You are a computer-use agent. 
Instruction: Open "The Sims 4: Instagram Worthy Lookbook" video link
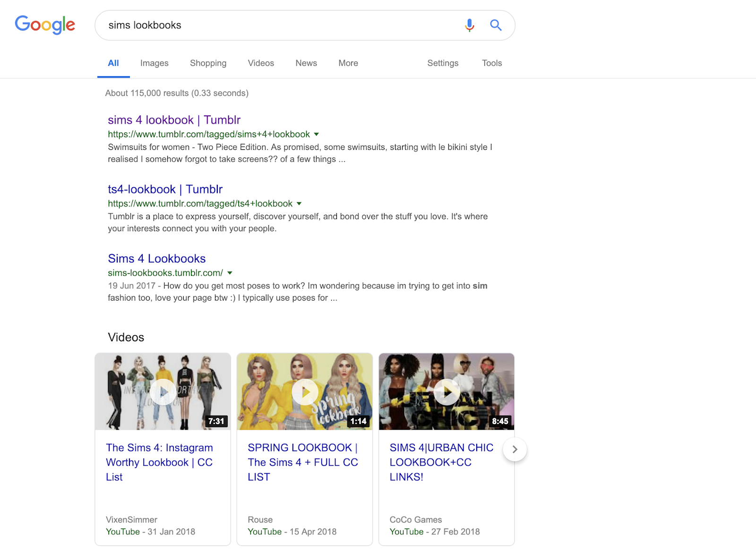pos(159,462)
